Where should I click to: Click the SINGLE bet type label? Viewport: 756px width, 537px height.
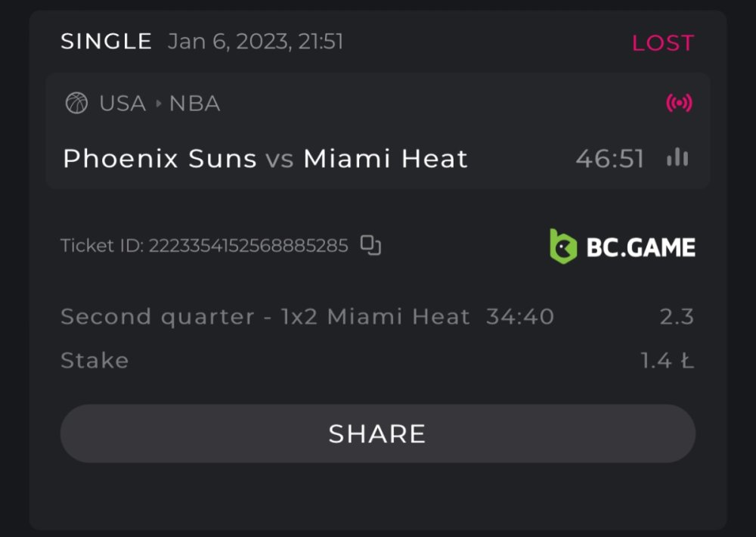[x=107, y=42]
